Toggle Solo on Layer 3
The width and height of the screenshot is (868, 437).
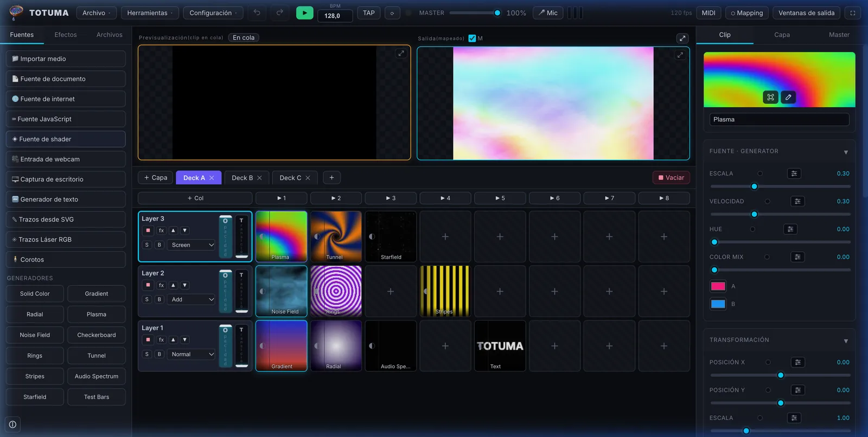(147, 245)
